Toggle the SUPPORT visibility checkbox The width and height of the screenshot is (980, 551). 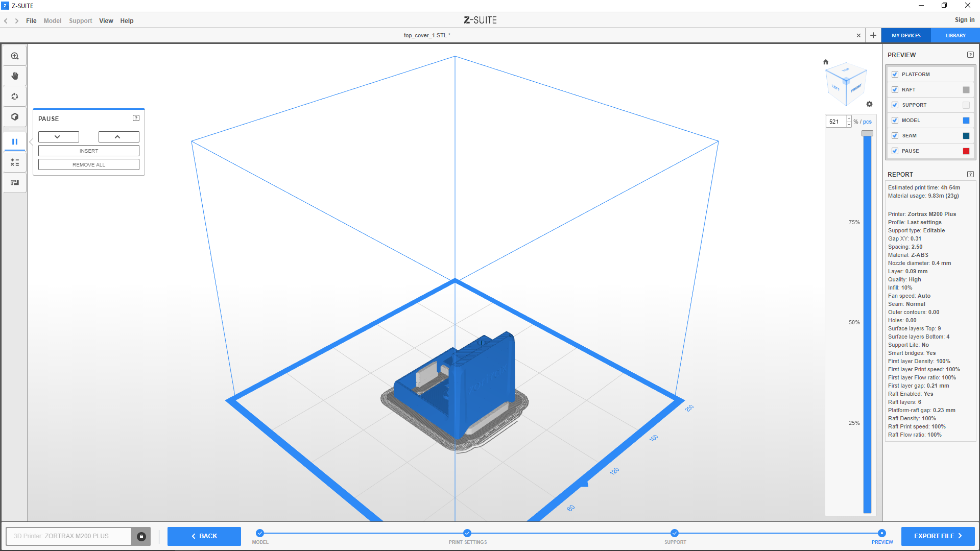[895, 105]
